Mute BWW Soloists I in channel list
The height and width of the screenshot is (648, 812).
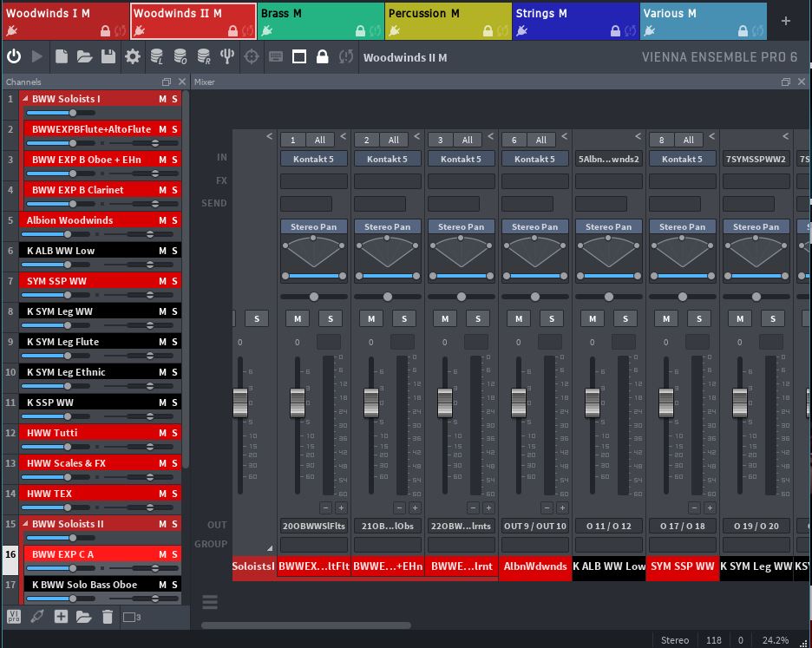coord(162,99)
